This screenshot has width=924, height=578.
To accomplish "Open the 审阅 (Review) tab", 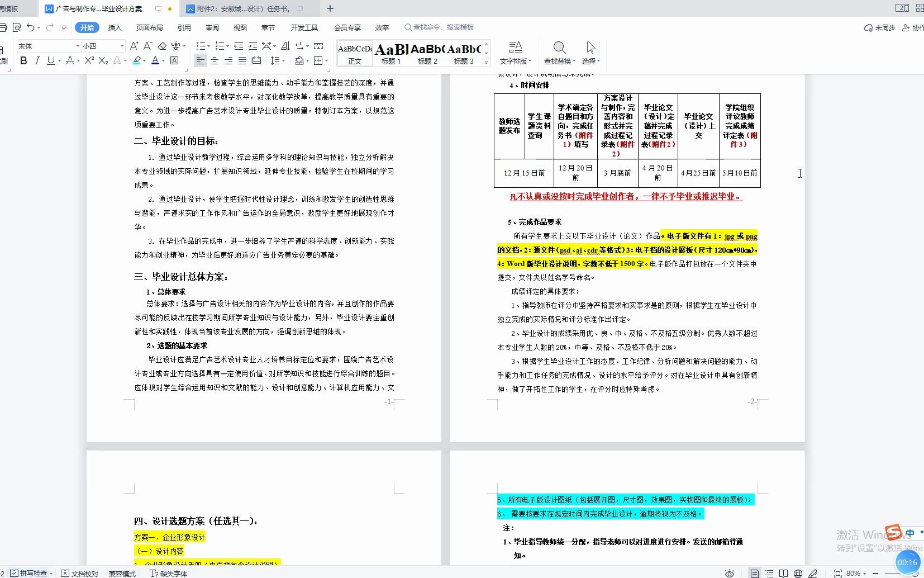I will [x=212, y=27].
